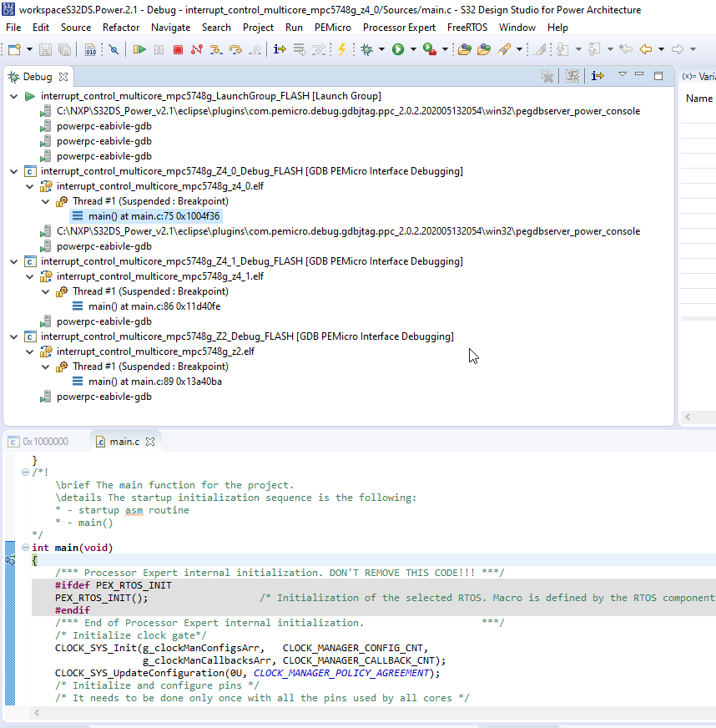Open the PEMicro menu
This screenshot has width=716, height=728.
coord(333,28)
